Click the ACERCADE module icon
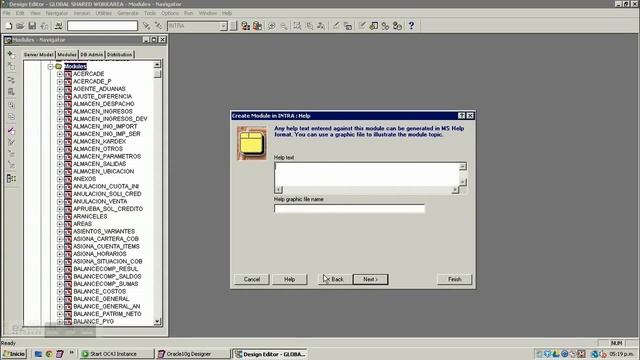This screenshot has width=640, height=360. (68, 74)
